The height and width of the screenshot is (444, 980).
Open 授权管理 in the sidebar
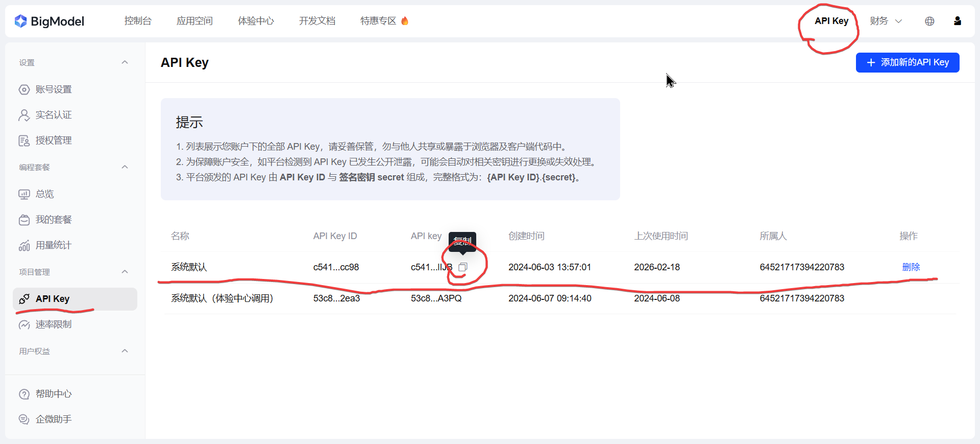point(53,141)
